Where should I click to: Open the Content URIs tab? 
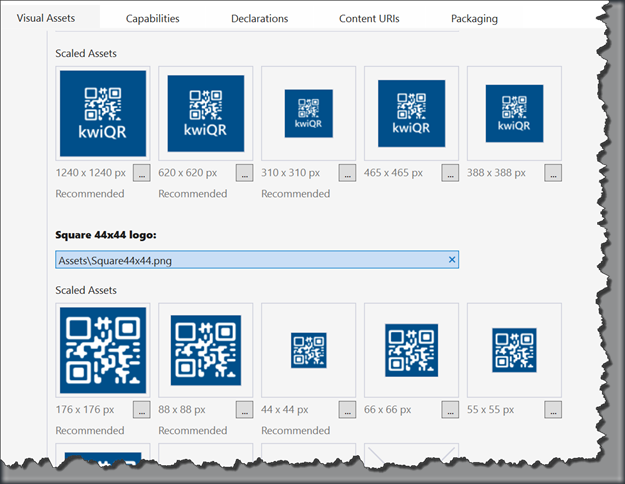click(369, 19)
